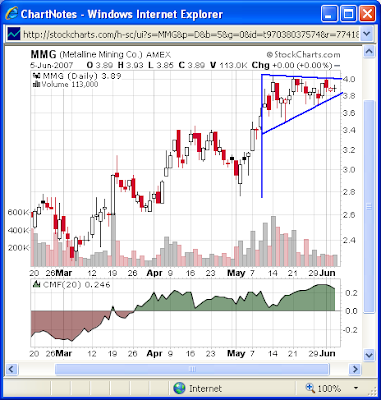This screenshot has width=381, height=400.
Task: Click the horizontal scrollbar left arrow
Action: coord(12,369)
